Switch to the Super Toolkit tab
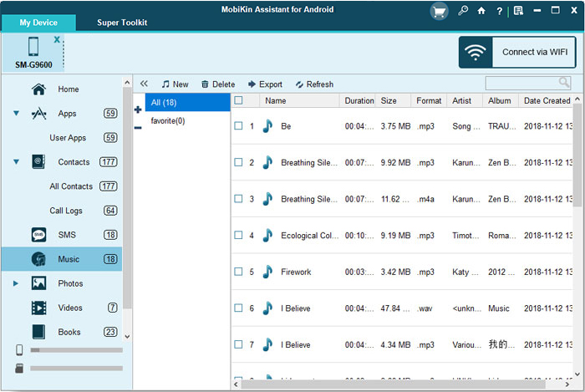 pyautogui.click(x=122, y=23)
